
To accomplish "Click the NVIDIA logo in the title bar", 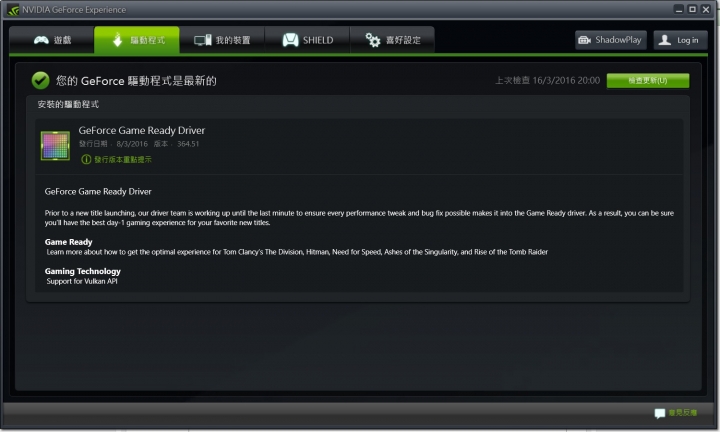I will 13,10.
